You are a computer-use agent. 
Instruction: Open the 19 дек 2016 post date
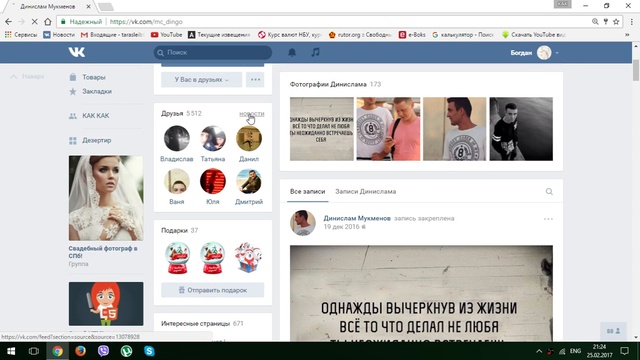pyautogui.click(x=342, y=227)
